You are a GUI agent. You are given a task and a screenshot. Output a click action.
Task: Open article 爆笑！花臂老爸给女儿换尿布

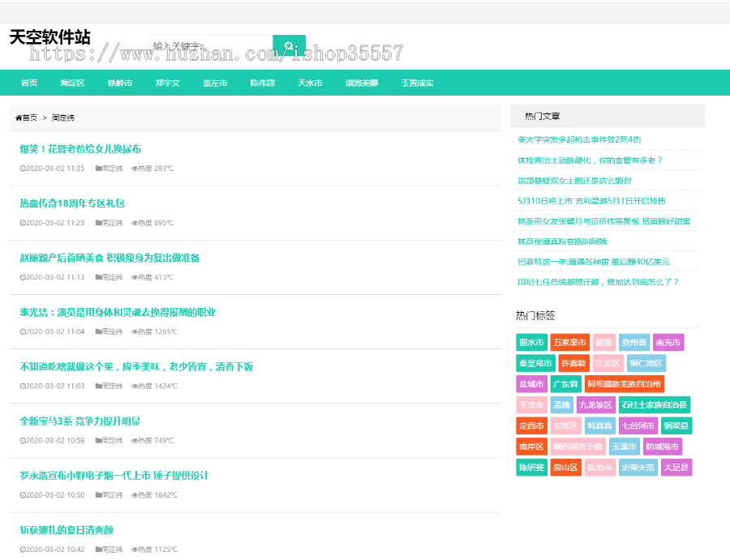(x=80, y=149)
